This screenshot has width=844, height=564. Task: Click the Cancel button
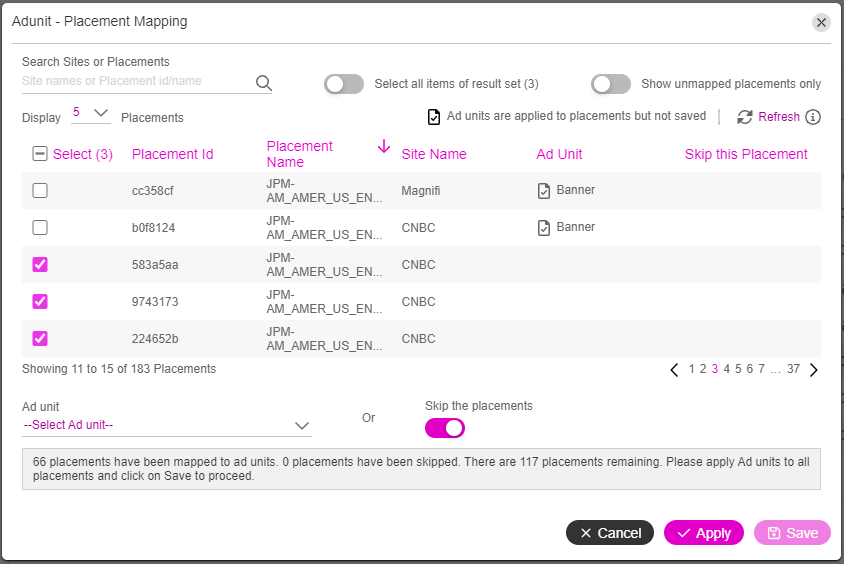(610, 533)
